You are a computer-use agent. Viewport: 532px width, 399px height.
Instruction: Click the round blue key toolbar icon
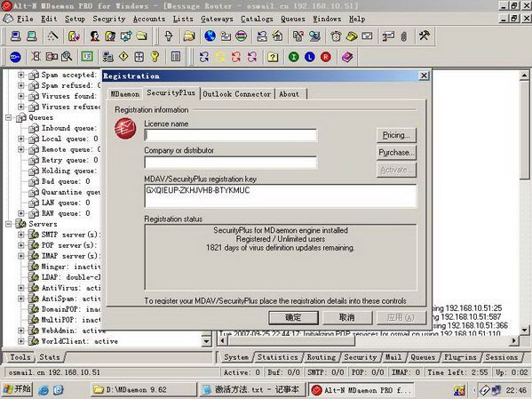click(x=15, y=57)
